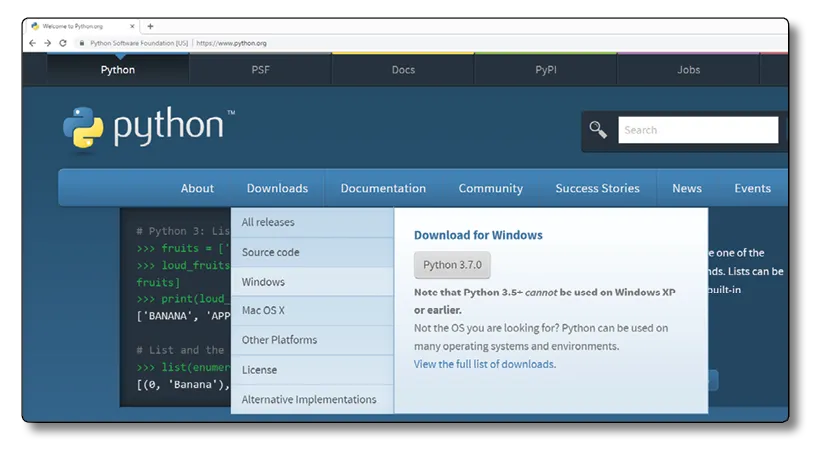Switch to the PyPI top tab

point(546,70)
